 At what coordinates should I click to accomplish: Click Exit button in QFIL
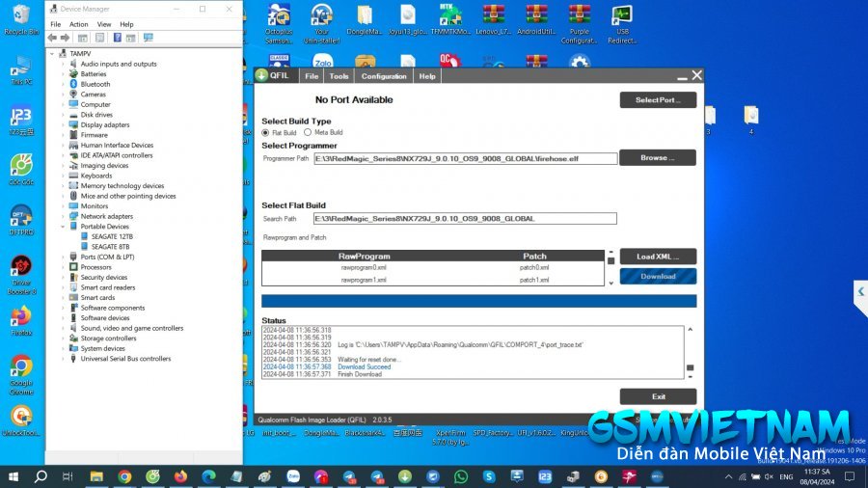(x=658, y=396)
